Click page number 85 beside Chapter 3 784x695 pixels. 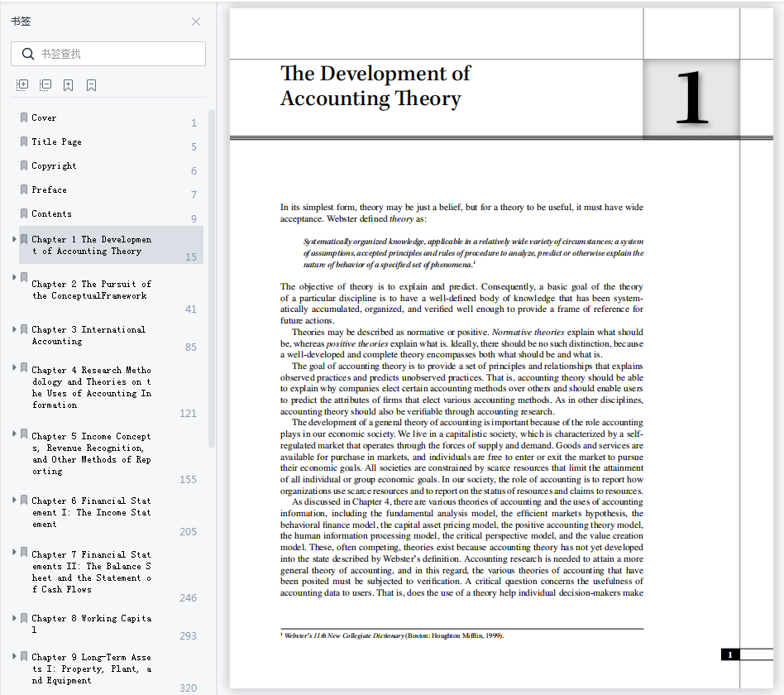coord(191,347)
